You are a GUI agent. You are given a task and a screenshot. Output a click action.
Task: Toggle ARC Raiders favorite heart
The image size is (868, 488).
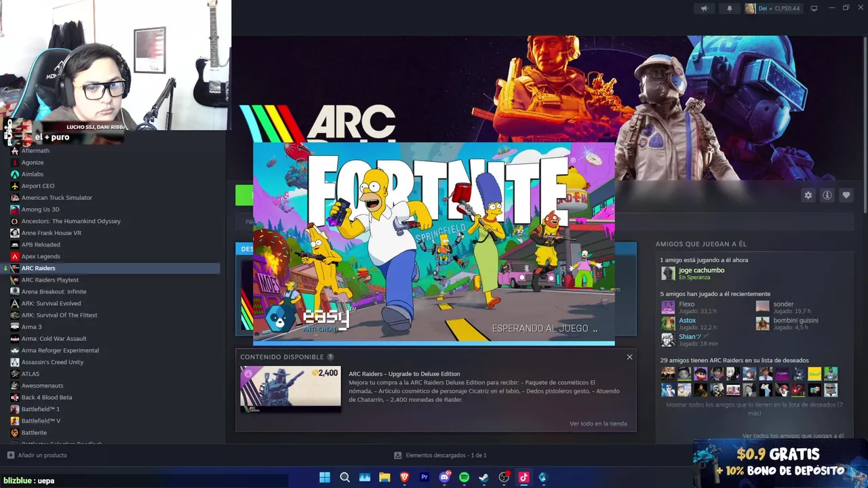click(846, 195)
